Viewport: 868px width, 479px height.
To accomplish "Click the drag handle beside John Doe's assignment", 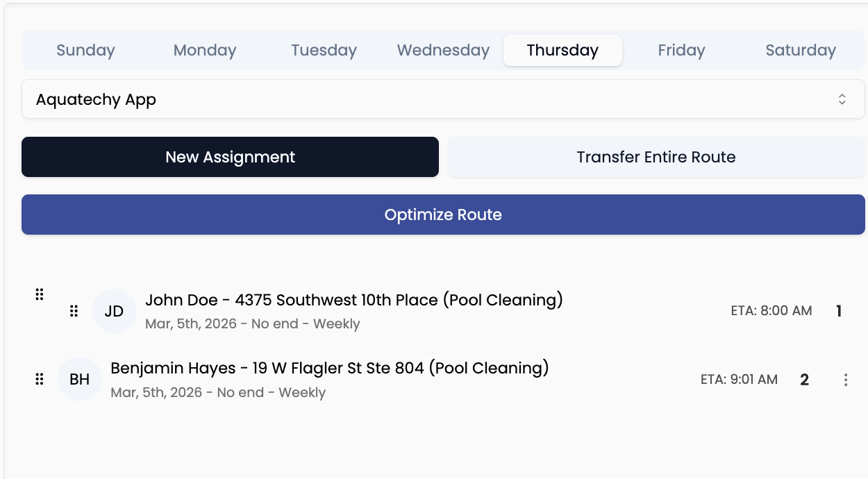I will 40,294.
